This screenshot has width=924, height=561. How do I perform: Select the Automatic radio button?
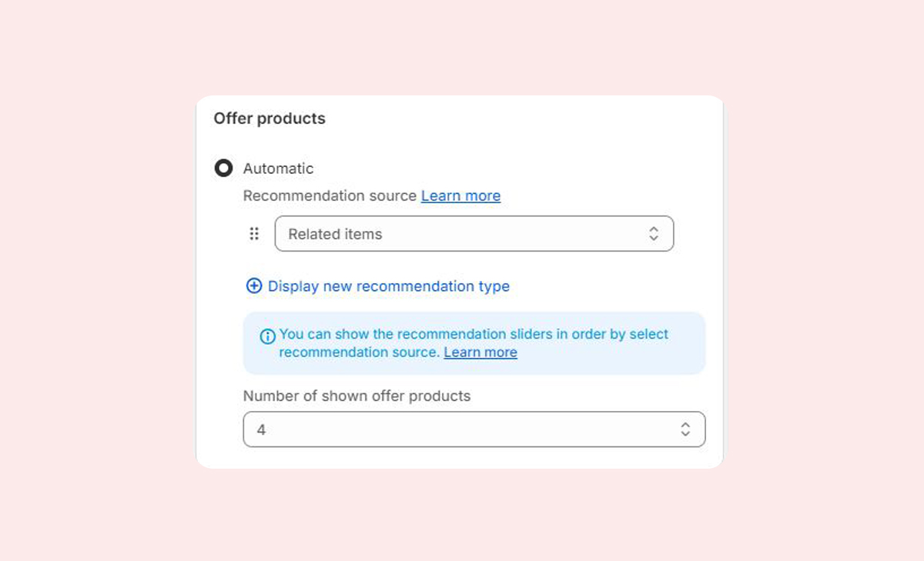[223, 169]
